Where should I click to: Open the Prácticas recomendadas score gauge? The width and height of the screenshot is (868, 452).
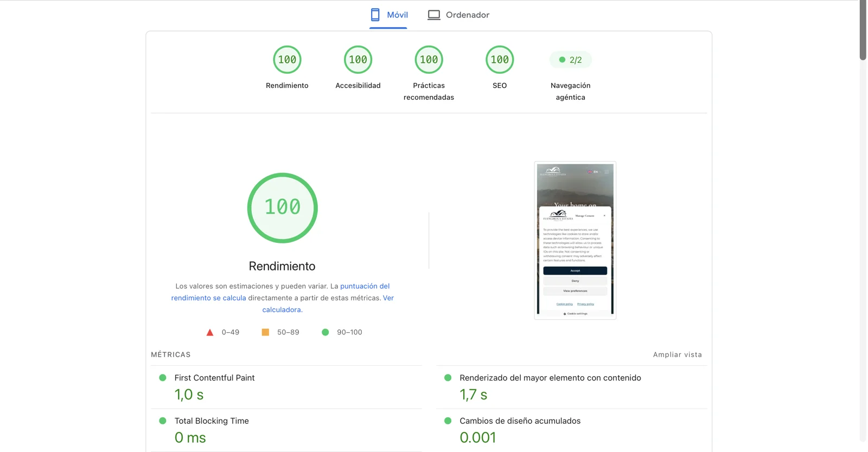tap(429, 60)
